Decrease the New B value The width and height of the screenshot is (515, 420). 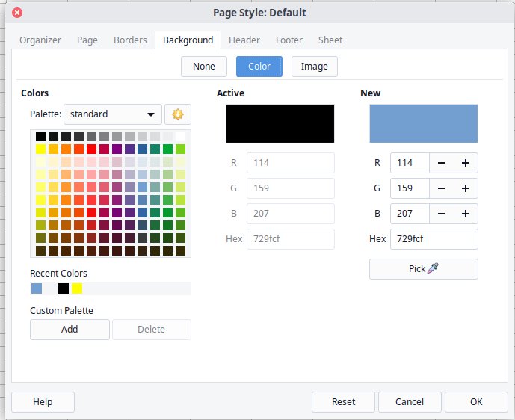coord(442,214)
